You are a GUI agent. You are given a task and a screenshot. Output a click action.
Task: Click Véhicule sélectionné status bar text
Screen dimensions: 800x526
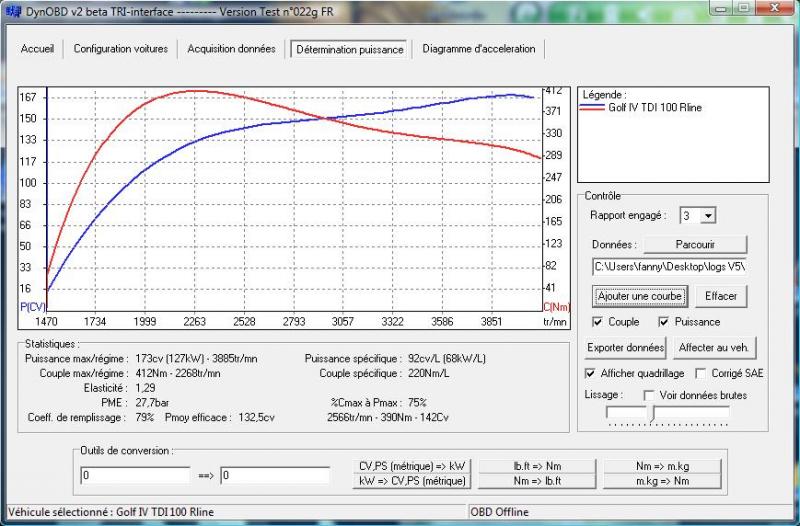pyautogui.click(x=111, y=512)
